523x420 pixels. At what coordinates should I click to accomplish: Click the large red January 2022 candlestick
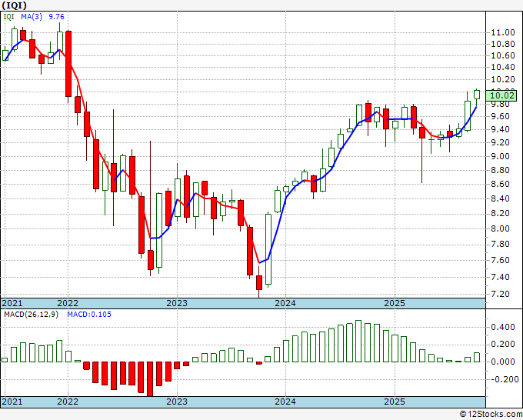[68, 64]
